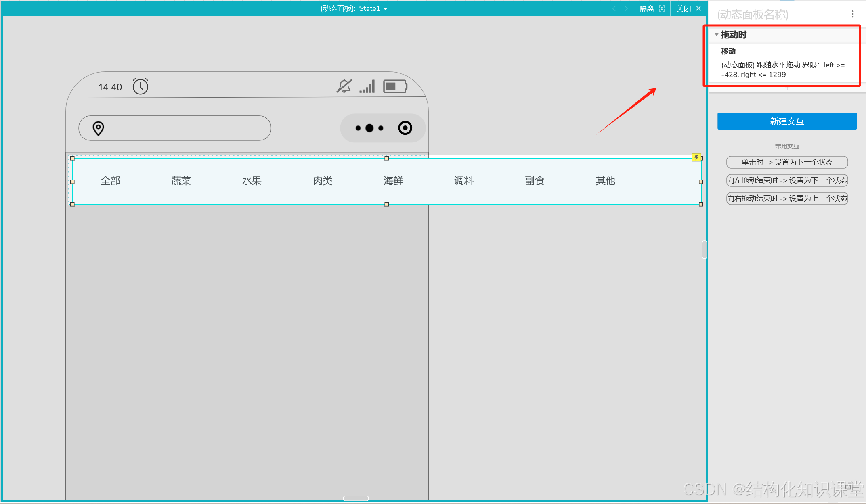Viewport: 866px width, 504px height.
Task: Select the 蔬菜 category label
Action: coord(181,181)
